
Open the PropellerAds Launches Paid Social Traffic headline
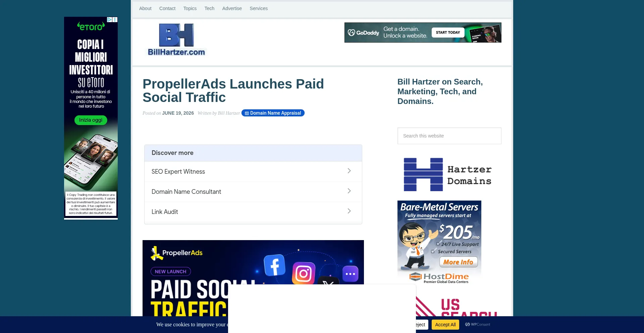233,91
